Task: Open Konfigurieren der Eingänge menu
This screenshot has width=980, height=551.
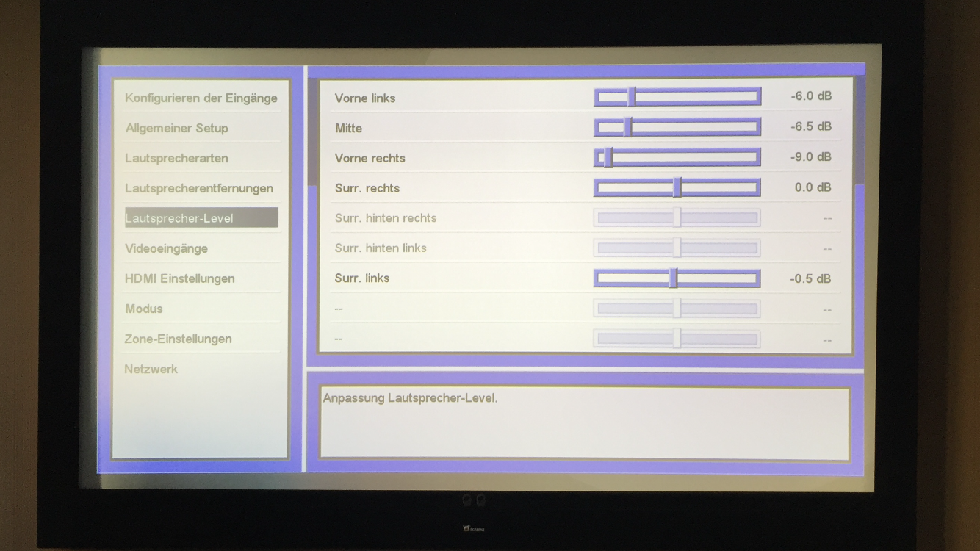Action: 201,98
